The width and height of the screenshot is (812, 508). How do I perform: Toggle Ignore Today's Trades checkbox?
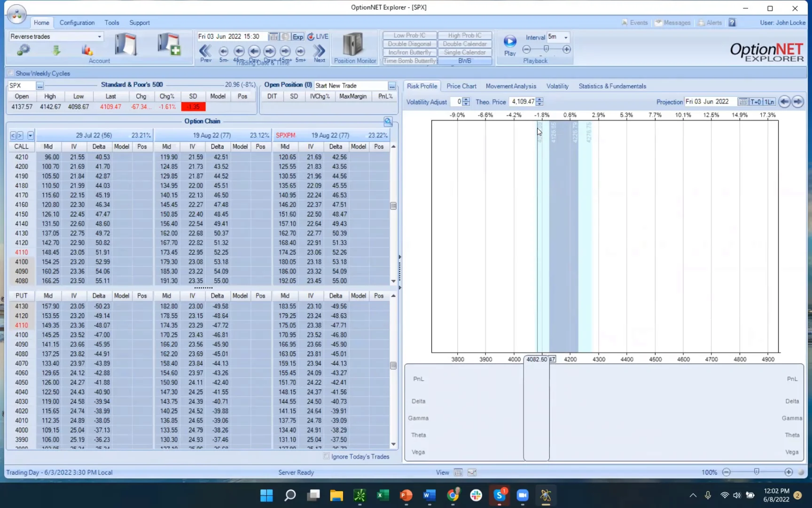[x=327, y=456]
